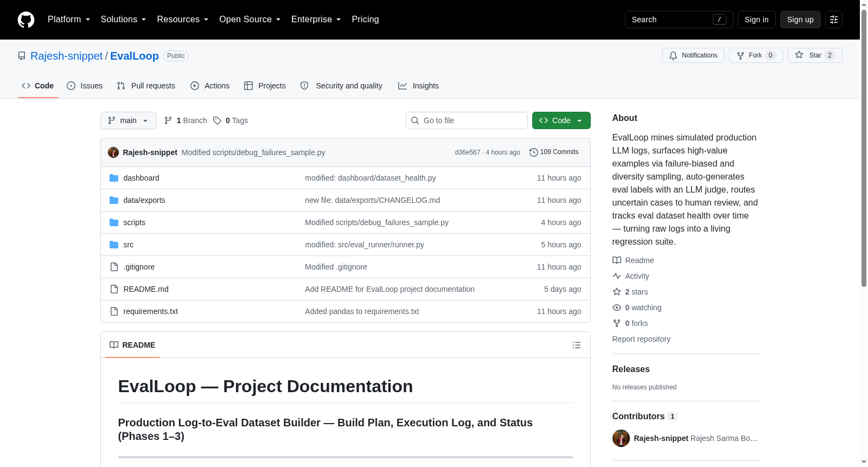Image resolution: width=868 pixels, height=467 pixels.
Task: Click the README.md file icon
Action: pos(114,289)
